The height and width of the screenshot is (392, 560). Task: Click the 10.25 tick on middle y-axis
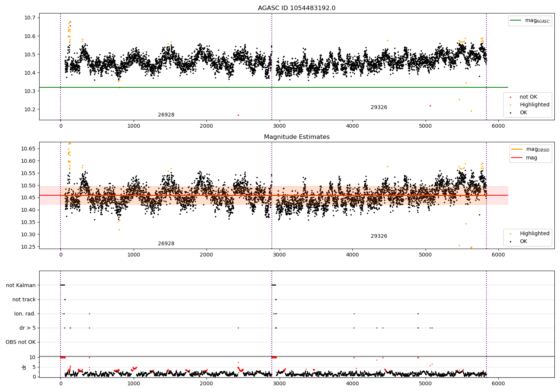tap(28, 247)
